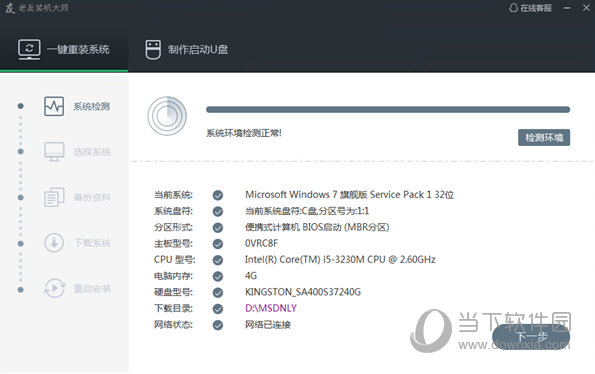Click the Microsoft Windows 7 system text
The width and height of the screenshot is (595, 374).
[349, 195]
